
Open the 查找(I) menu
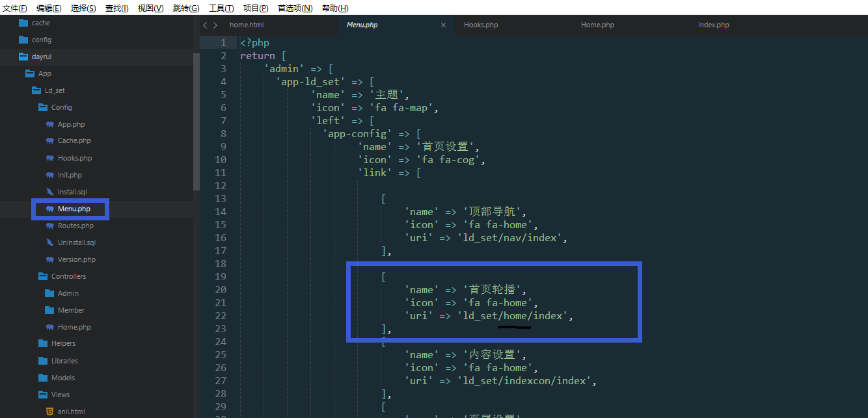(x=117, y=8)
